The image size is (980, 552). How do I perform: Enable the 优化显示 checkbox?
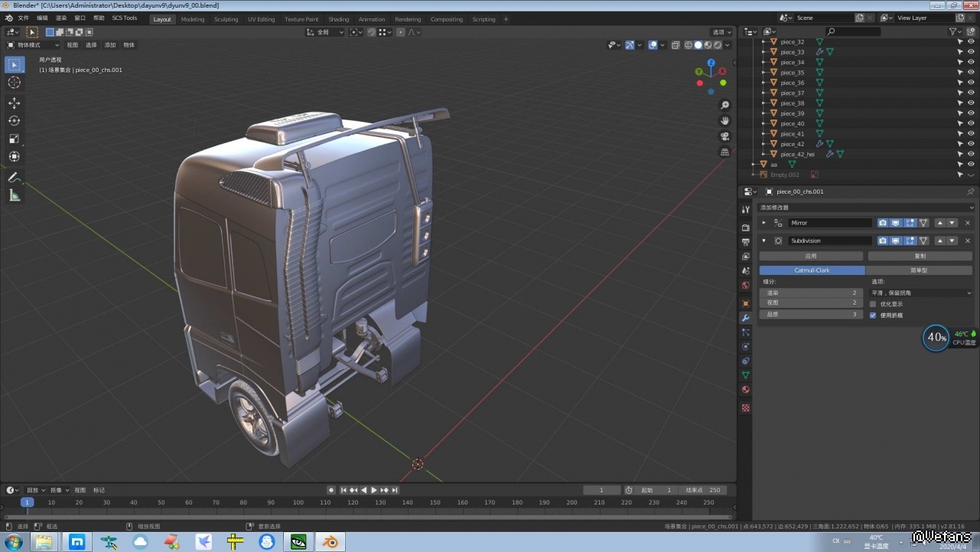[x=873, y=304]
